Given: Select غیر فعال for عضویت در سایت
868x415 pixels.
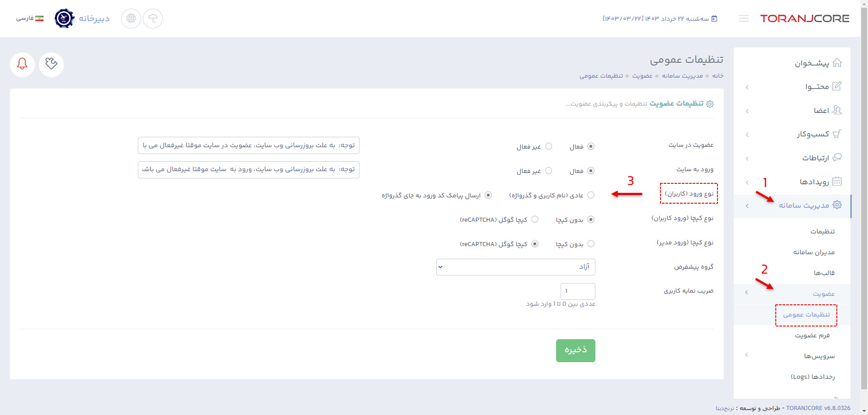Looking at the screenshot, I should pos(548,146).
